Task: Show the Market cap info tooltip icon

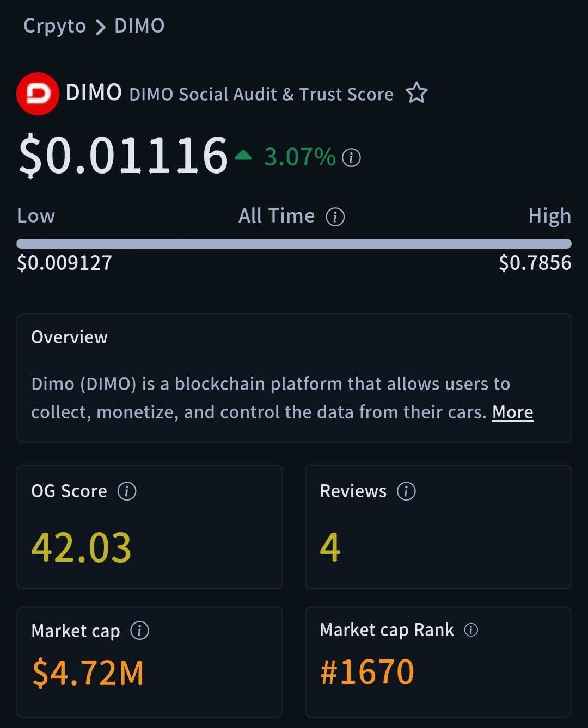Action: (x=139, y=631)
